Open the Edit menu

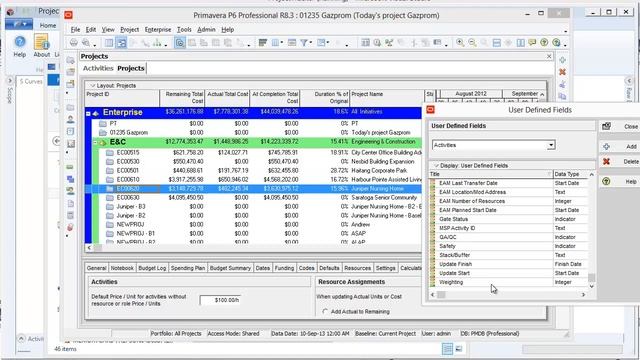tap(91, 30)
